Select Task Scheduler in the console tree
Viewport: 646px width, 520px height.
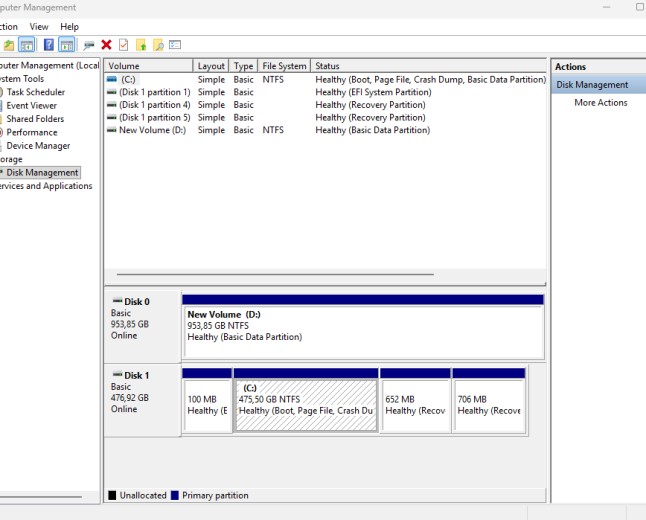(35, 92)
